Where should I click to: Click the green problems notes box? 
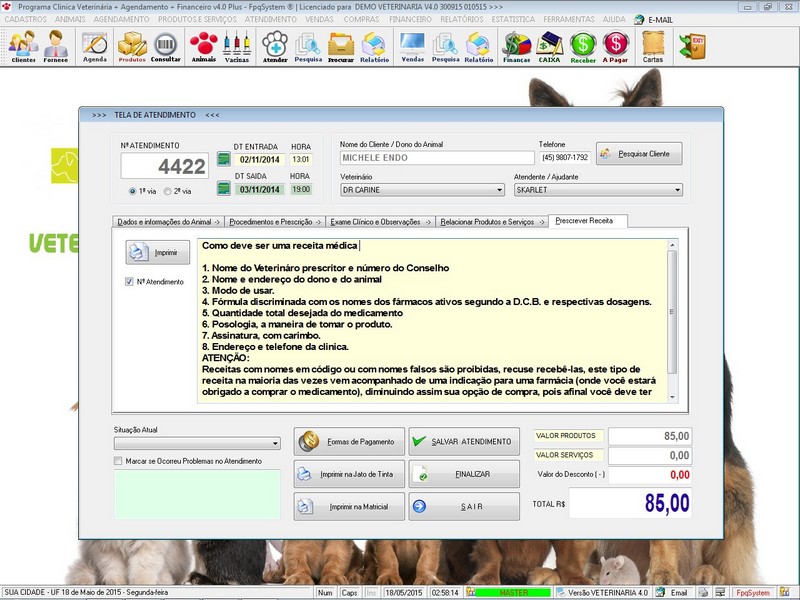click(197, 494)
